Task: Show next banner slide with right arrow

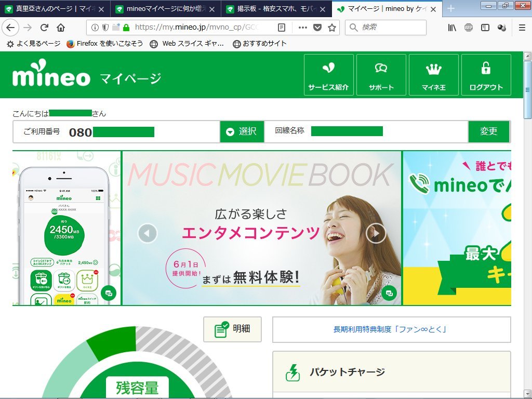Action: click(x=376, y=233)
